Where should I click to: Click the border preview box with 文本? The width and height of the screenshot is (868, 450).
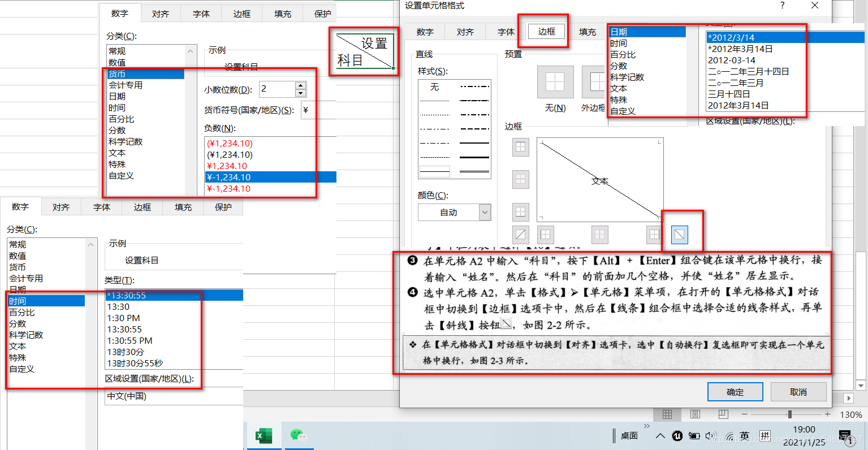pyautogui.click(x=600, y=180)
